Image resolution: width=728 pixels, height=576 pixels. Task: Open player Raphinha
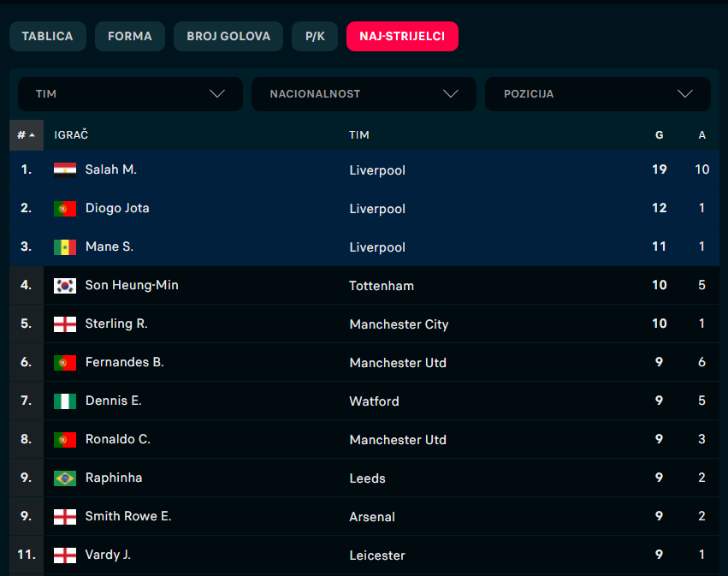pos(114,478)
